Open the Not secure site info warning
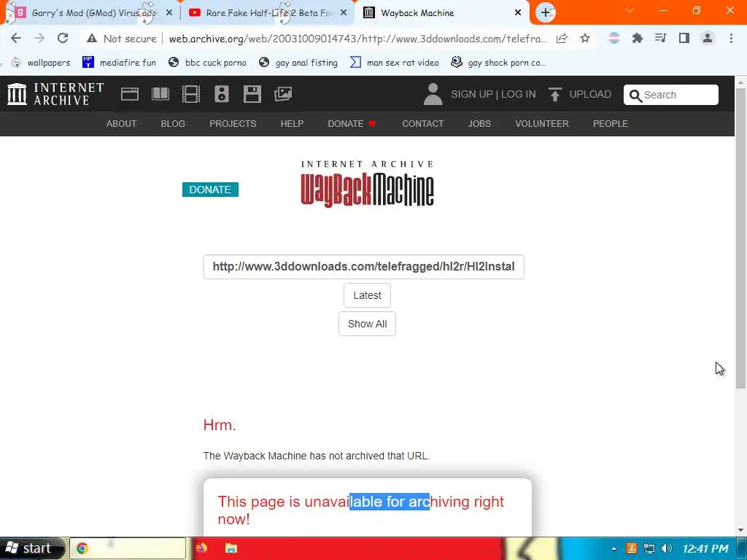The height and width of the screenshot is (560, 747). (122, 39)
